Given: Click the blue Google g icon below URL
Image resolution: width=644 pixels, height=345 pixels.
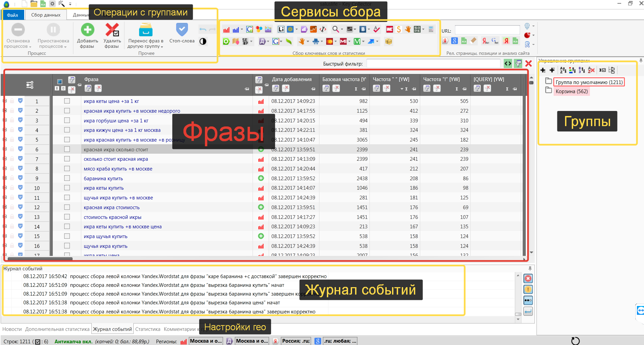Looking at the screenshot, I should click(x=455, y=41).
